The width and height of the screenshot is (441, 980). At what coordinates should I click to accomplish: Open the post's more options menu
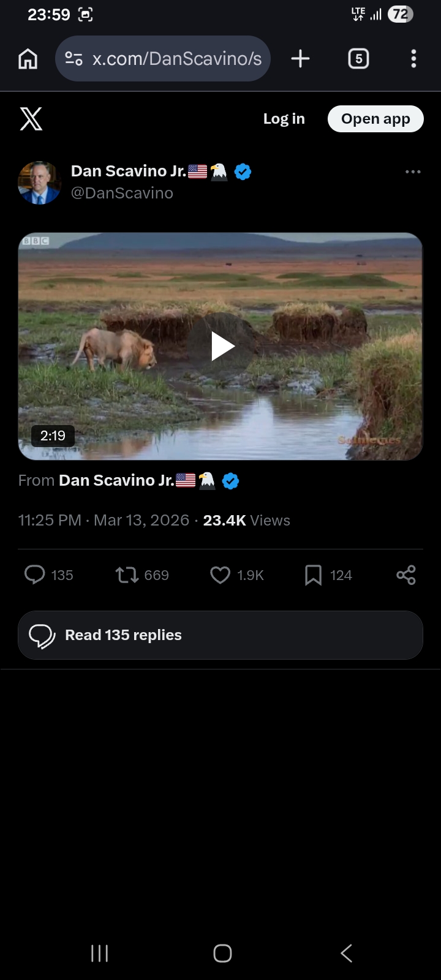tap(413, 172)
